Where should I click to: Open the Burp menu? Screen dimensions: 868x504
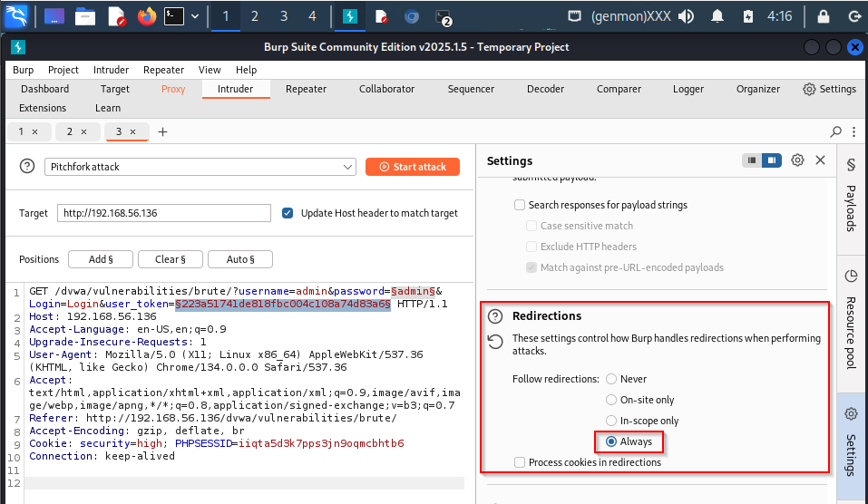(x=24, y=70)
